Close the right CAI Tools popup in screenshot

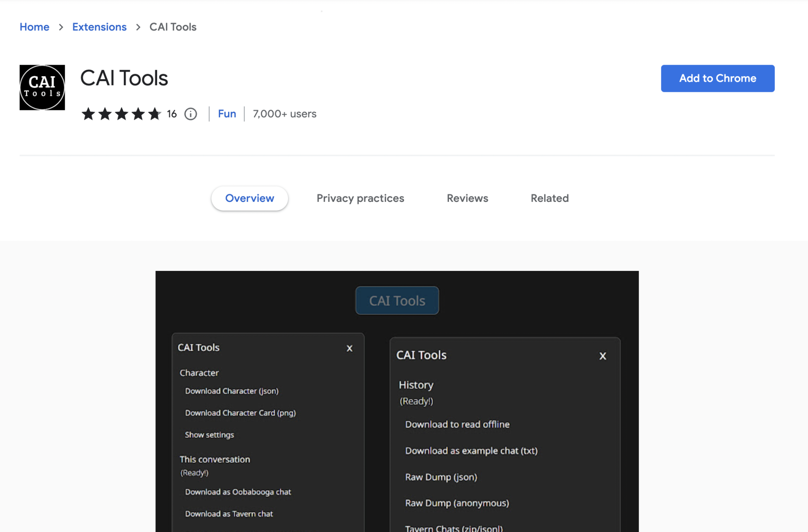[602, 356]
